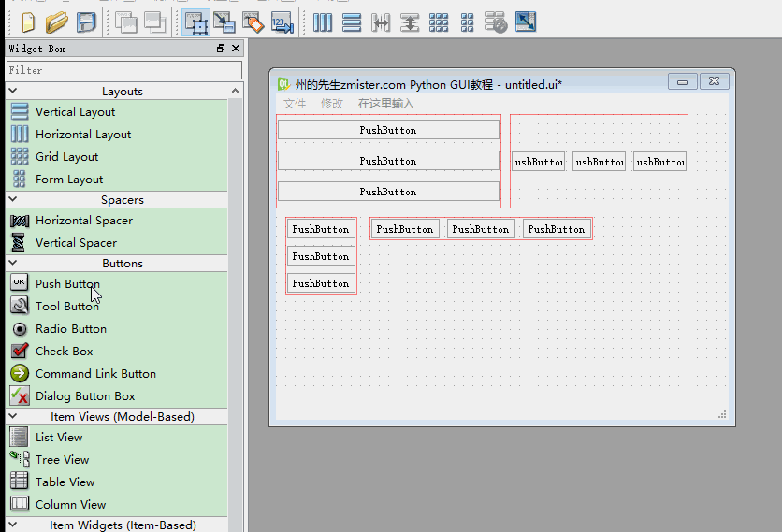Click the Widget Box scrollbar up arrow
The image size is (782, 532).
pyautogui.click(x=236, y=92)
